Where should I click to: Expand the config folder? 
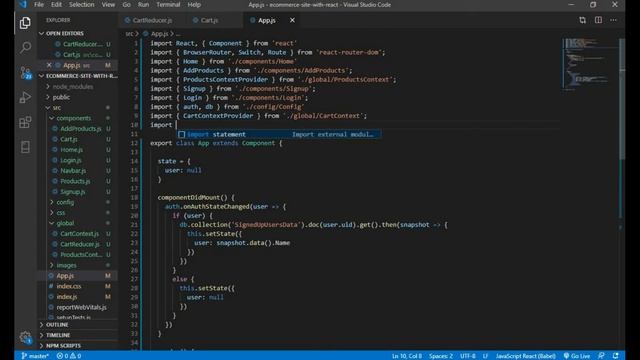click(65, 202)
